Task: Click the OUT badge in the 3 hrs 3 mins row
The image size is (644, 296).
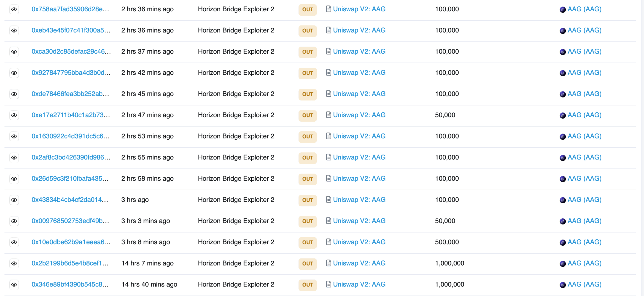Action: pos(307,221)
